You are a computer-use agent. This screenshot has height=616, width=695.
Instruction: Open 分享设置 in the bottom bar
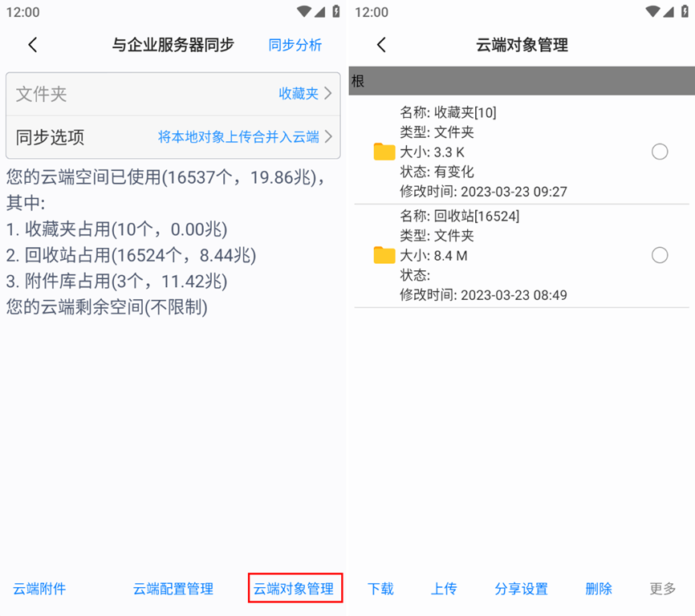pyautogui.click(x=521, y=589)
